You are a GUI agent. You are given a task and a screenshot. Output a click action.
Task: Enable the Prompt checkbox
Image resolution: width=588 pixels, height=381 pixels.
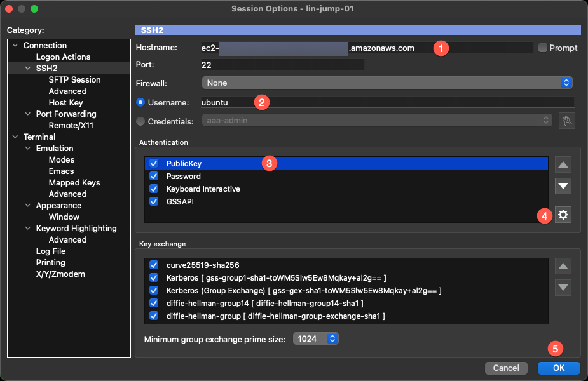(543, 48)
